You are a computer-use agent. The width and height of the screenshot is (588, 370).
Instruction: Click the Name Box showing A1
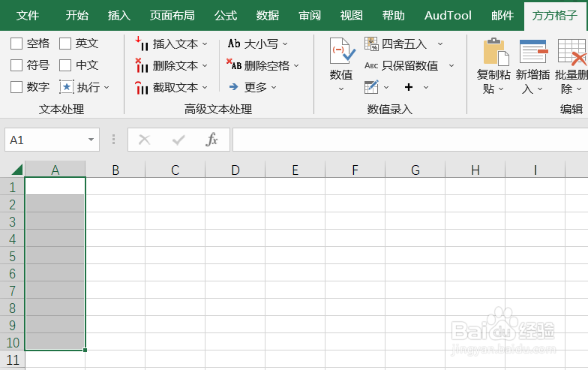point(45,140)
